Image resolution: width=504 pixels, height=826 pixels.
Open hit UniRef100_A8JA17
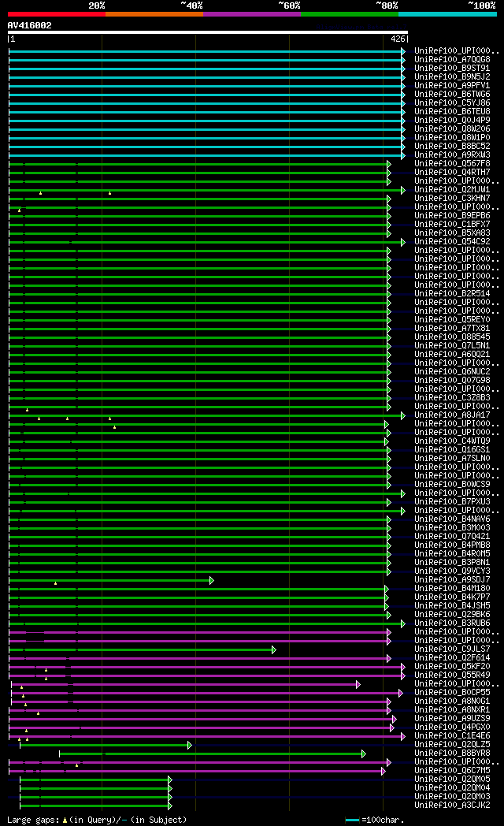point(452,415)
